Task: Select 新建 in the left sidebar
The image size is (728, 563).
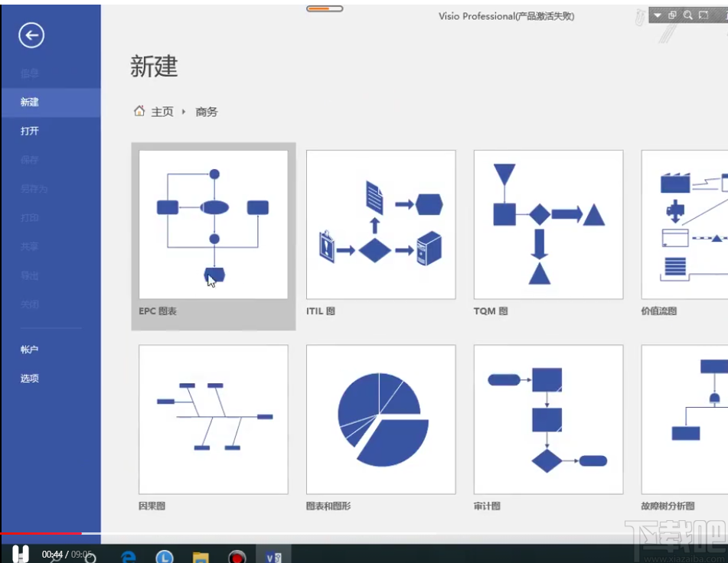Action: click(x=31, y=102)
